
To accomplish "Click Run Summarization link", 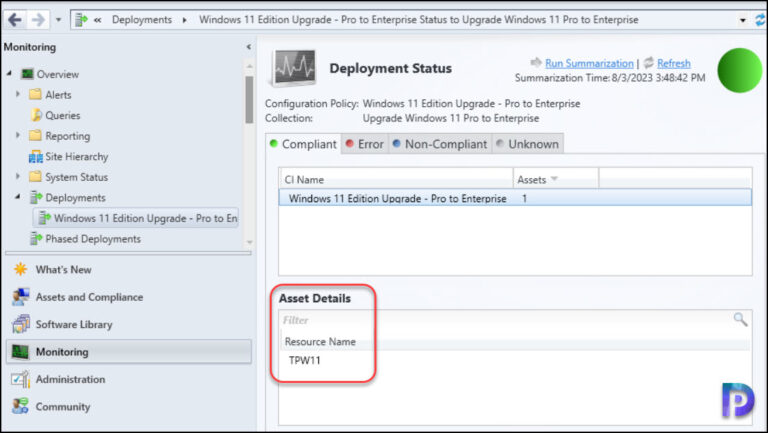I will coord(589,63).
